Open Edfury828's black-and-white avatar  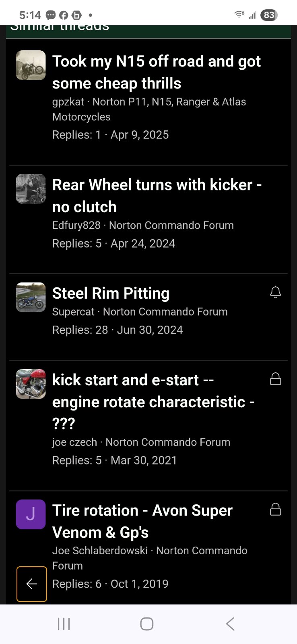click(31, 189)
